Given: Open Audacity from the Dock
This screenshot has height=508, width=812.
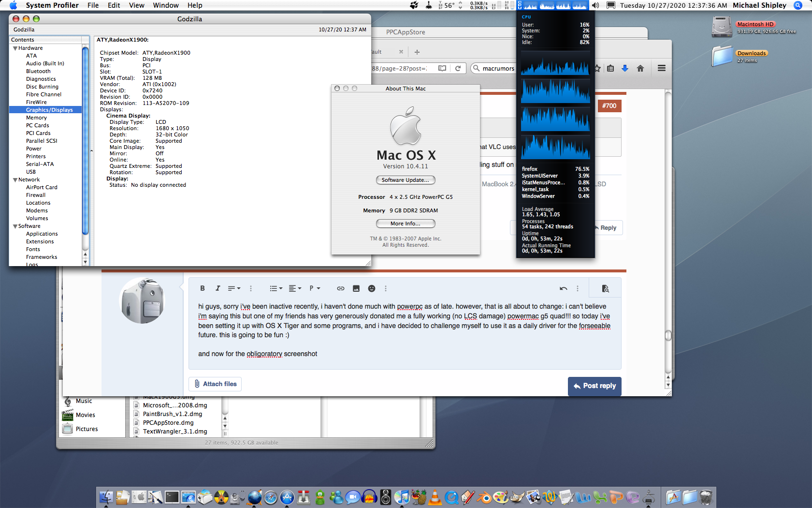Looking at the screenshot, I should click(x=369, y=497).
